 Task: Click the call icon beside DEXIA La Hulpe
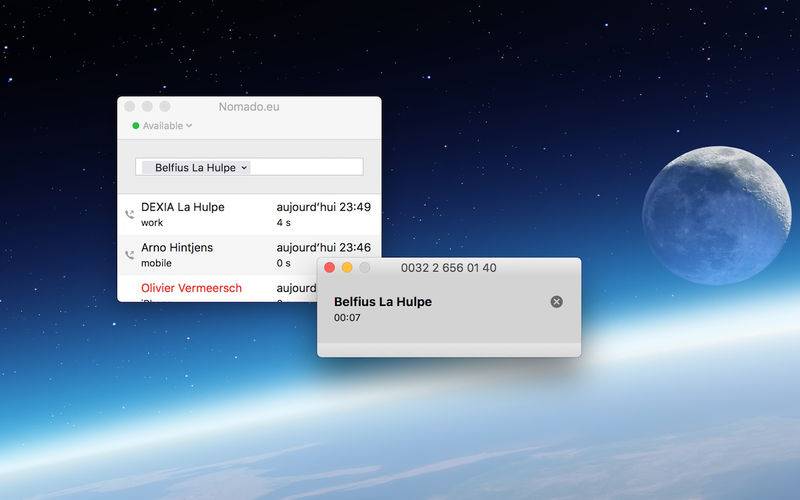[130, 214]
